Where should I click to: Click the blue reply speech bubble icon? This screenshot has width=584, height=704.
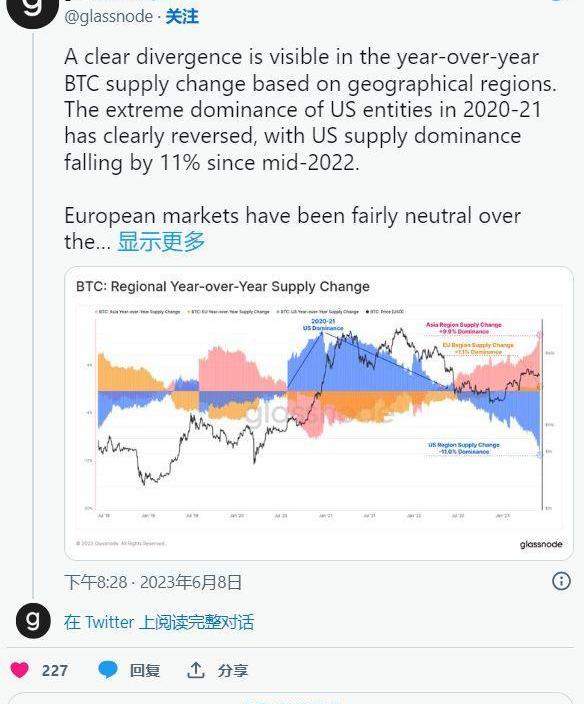coord(108,670)
